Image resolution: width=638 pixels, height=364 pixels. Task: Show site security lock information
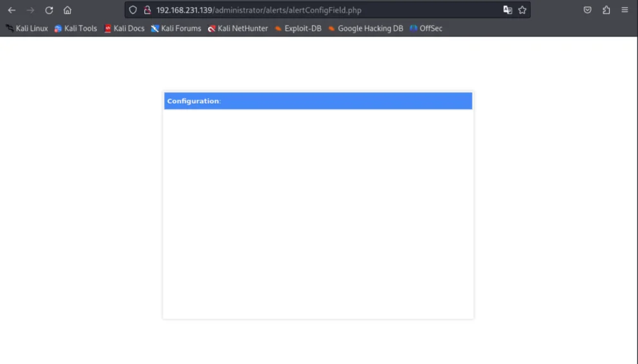147,10
